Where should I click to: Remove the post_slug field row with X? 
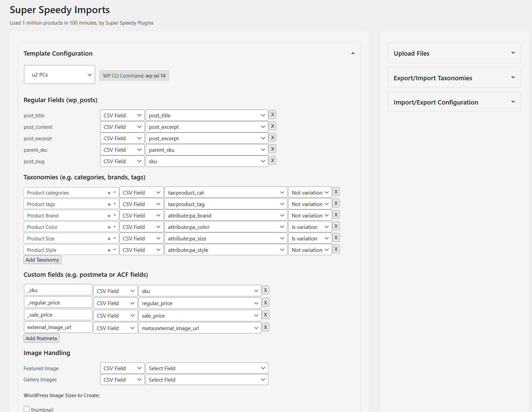tap(272, 160)
